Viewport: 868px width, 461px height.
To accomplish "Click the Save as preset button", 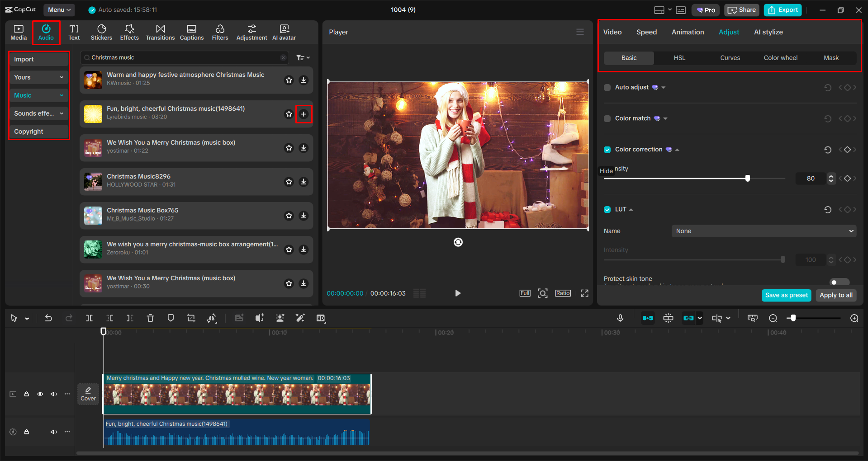I will (x=786, y=295).
